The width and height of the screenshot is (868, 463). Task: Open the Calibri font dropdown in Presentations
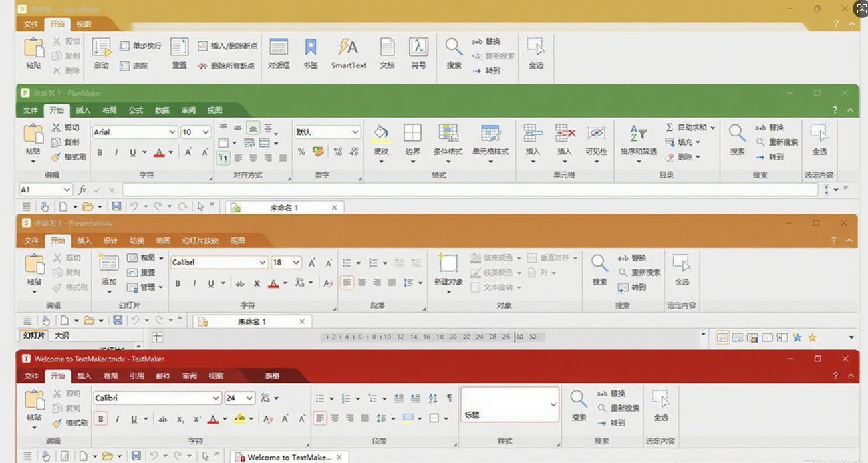coord(263,263)
